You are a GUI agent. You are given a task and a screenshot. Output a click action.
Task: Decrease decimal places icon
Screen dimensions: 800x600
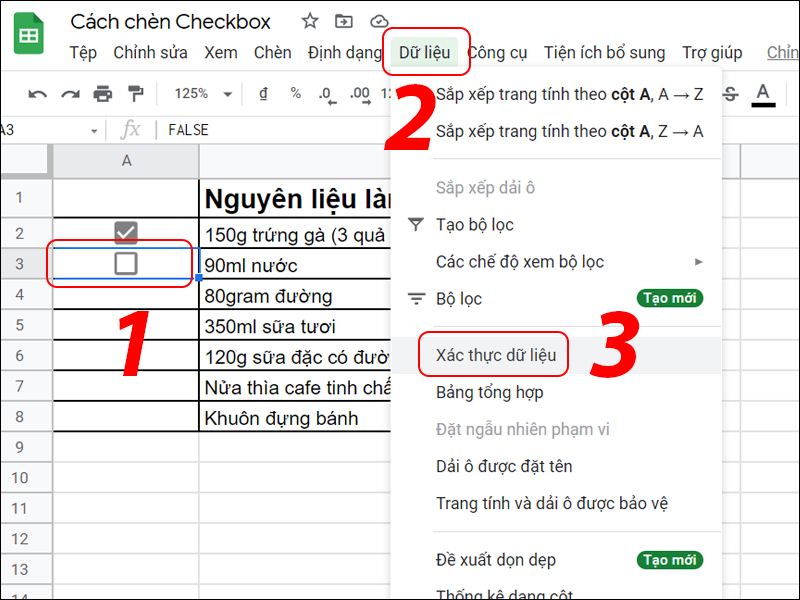coord(328,94)
